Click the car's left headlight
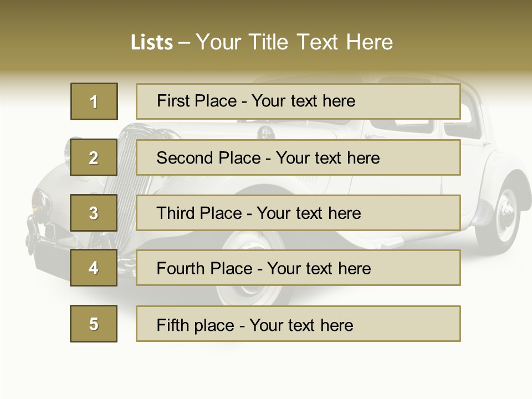 point(41,204)
